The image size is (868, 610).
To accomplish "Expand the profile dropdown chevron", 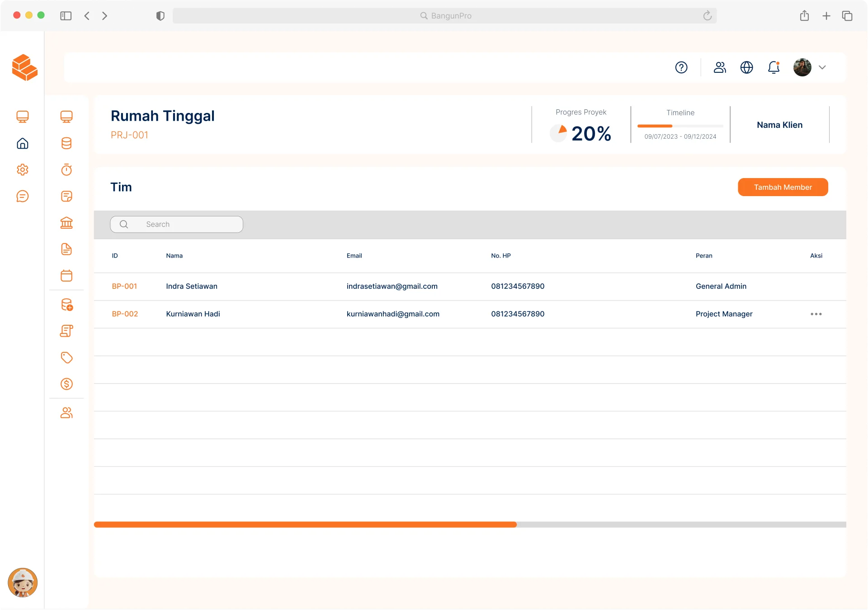I will (822, 67).
